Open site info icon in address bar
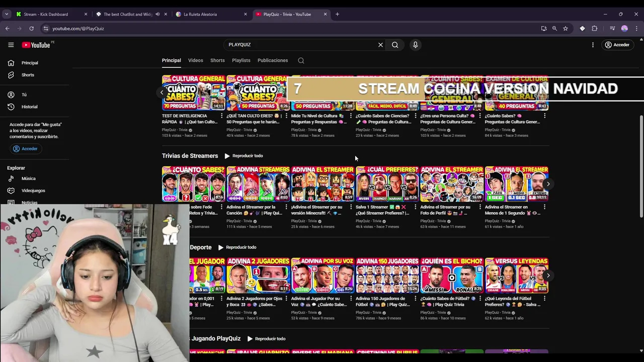Screen dimensions: 644x362 click(x=46, y=29)
